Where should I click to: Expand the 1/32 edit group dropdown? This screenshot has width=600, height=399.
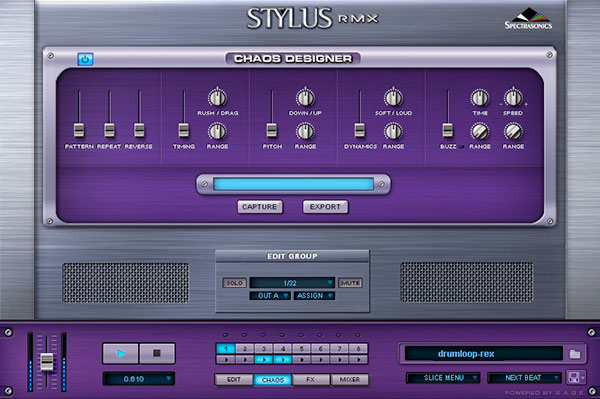(x=292, y=283)
